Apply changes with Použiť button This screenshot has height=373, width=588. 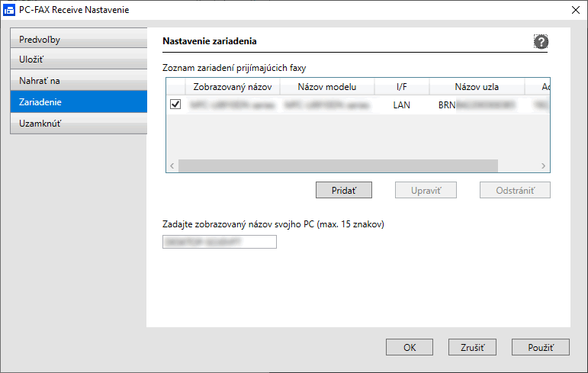tap(541, 348)
